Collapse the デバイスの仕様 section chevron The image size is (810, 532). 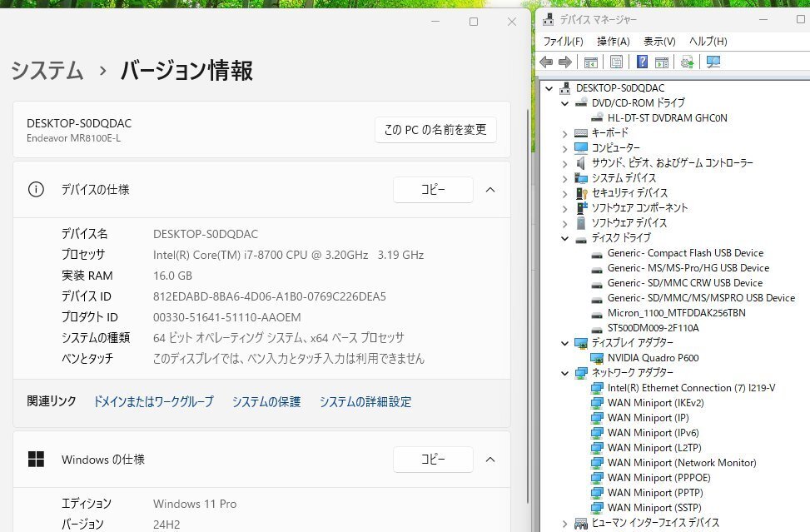[x=490, y=190]
